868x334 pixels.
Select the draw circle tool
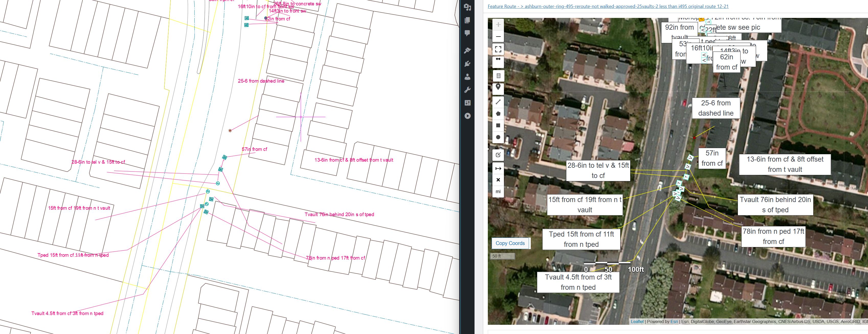(498, 137)
